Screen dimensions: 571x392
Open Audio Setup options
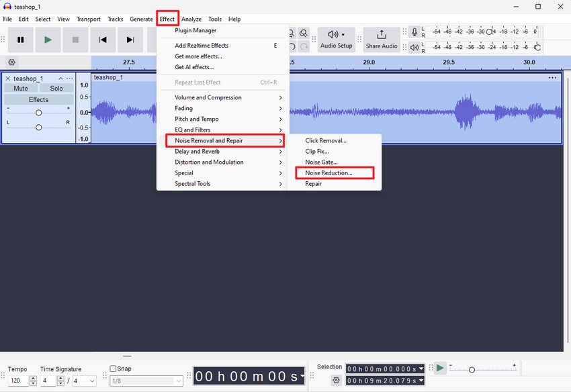(x=336, y=40)
